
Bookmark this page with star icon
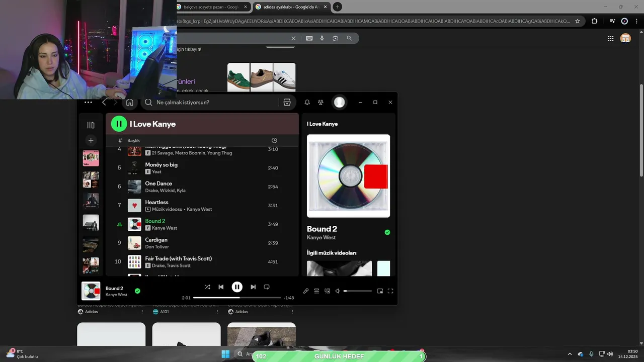(x=578, y=21)
